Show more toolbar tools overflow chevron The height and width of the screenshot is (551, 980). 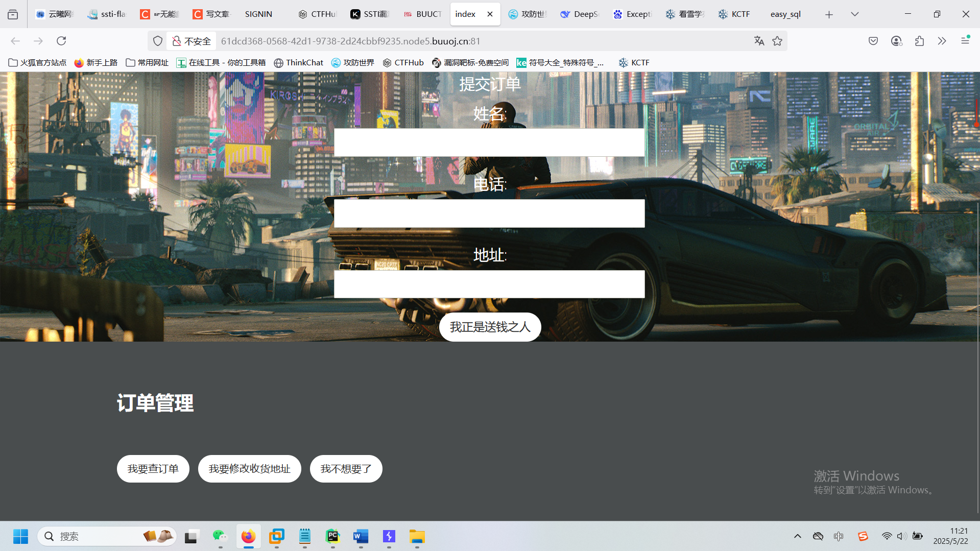click(x=942, y=41)
